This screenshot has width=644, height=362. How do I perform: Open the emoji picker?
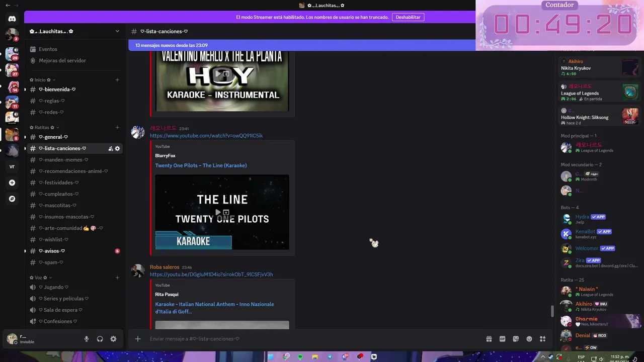click(529, 339)
